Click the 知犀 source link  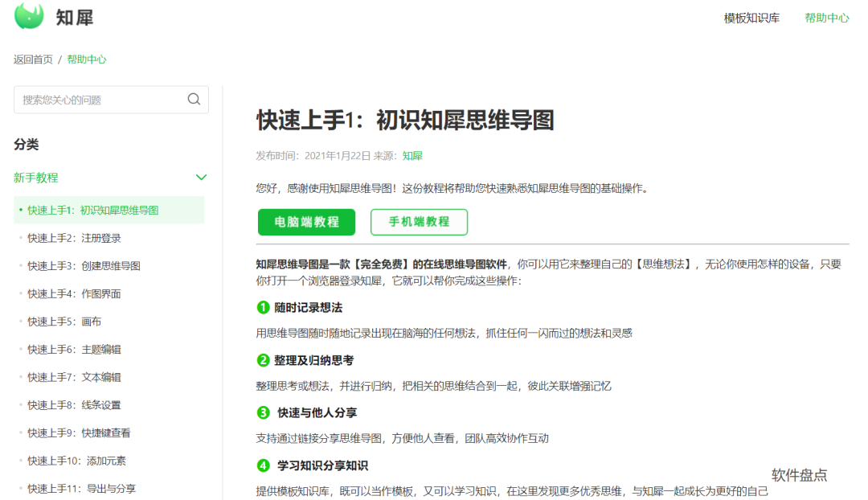[412, 156]
